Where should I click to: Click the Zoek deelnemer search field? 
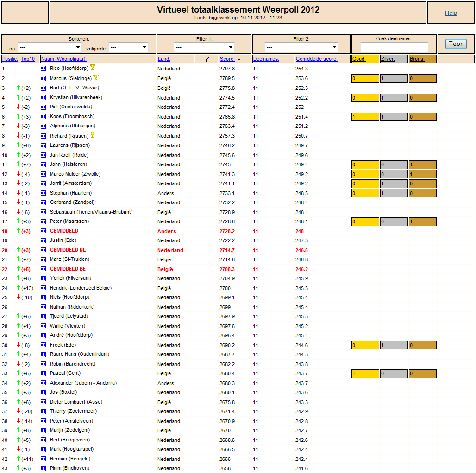(x=394, y=47)
